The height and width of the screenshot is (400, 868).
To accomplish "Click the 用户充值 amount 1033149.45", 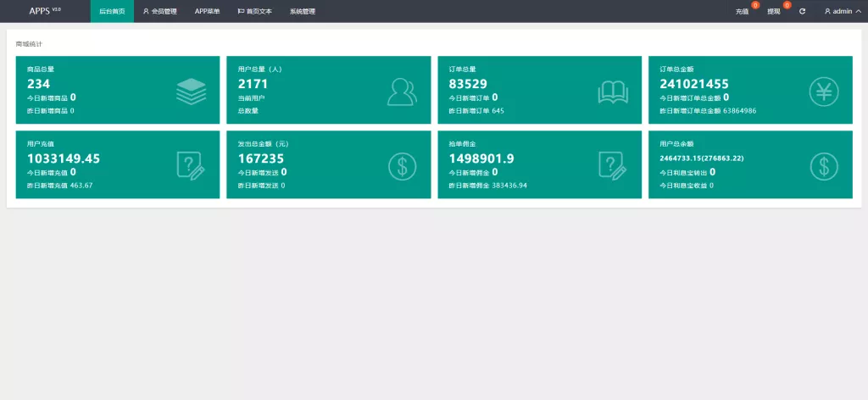I will point(64,158).
